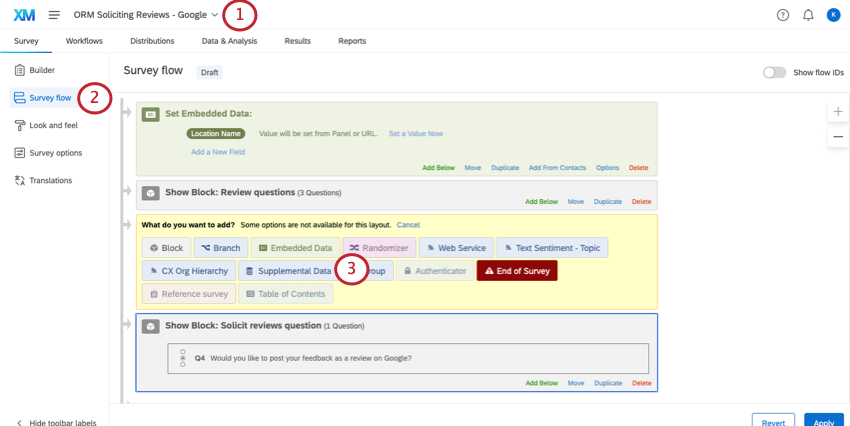Delete the Review questions block
Screen dimensions: 850x426
pos(641,202)
